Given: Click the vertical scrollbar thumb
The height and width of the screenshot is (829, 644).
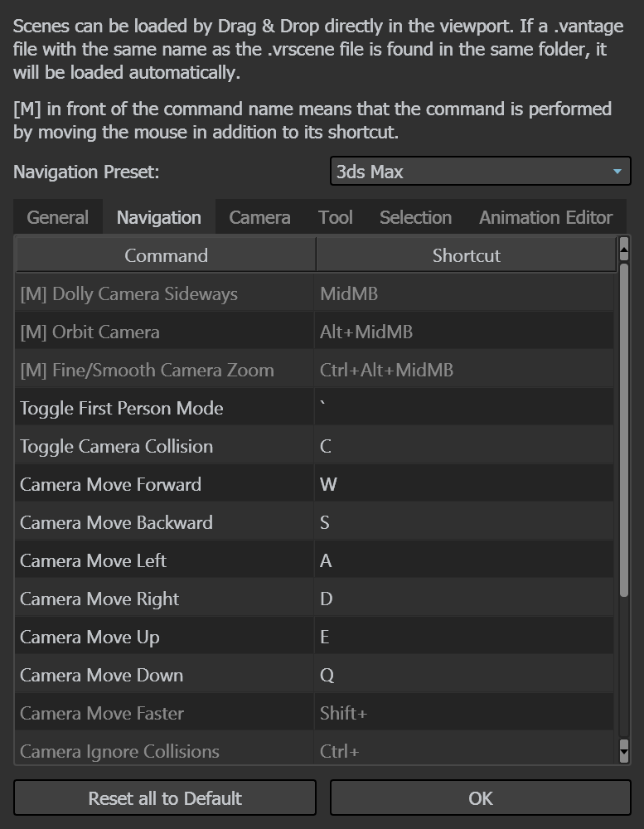Looking at the screenshot, I should [x=624, y=429].
